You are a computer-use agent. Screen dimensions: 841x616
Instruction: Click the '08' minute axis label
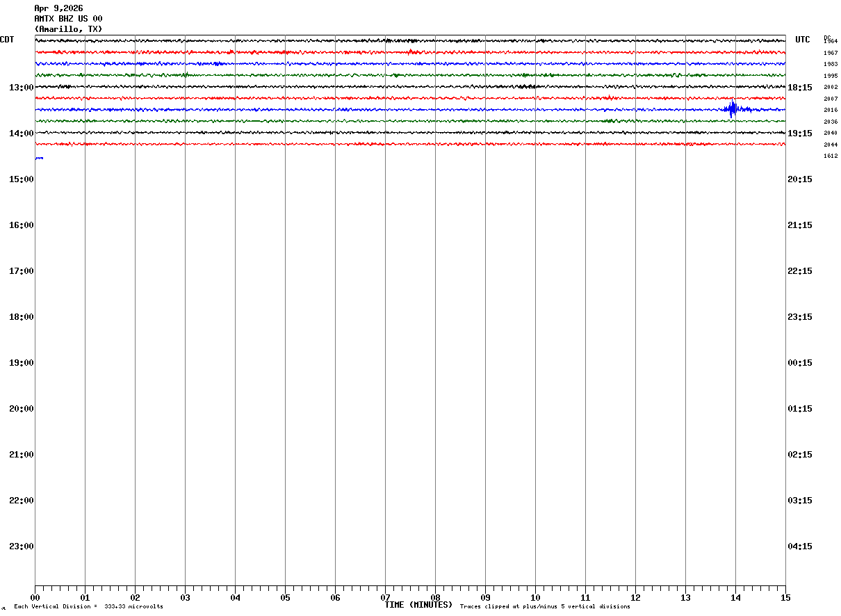pos(435,598)
